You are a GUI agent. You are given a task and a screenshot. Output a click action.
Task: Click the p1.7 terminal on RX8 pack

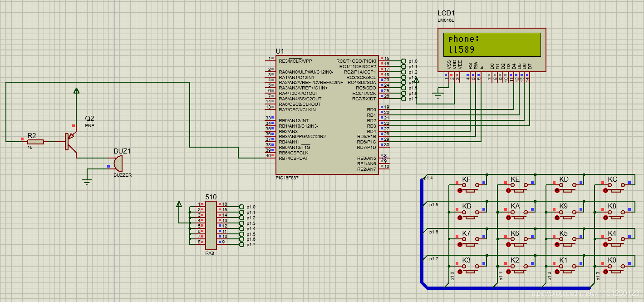click(x=241, y=245)
